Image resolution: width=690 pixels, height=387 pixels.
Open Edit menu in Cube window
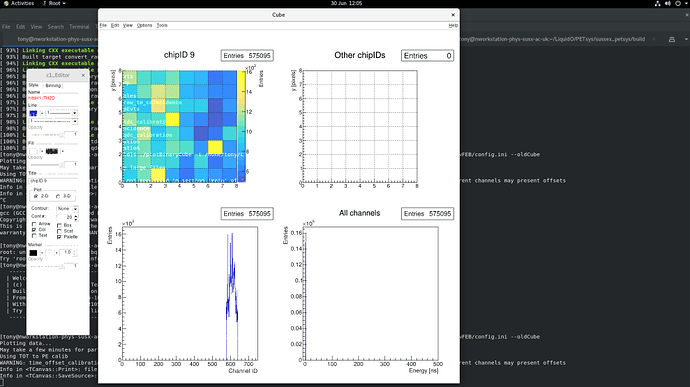[x=115, y=26]
